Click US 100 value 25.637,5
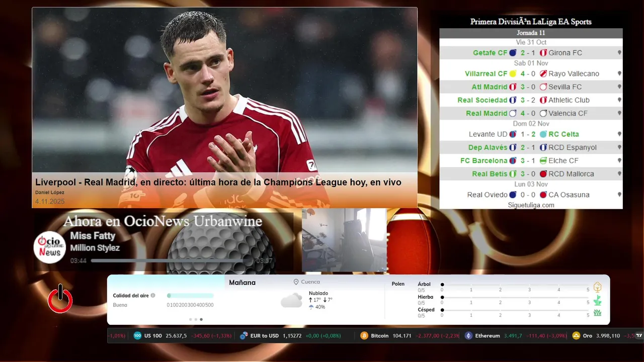Image resolution: width=644 pixels, height=362 pixels. tap(176, 336)
